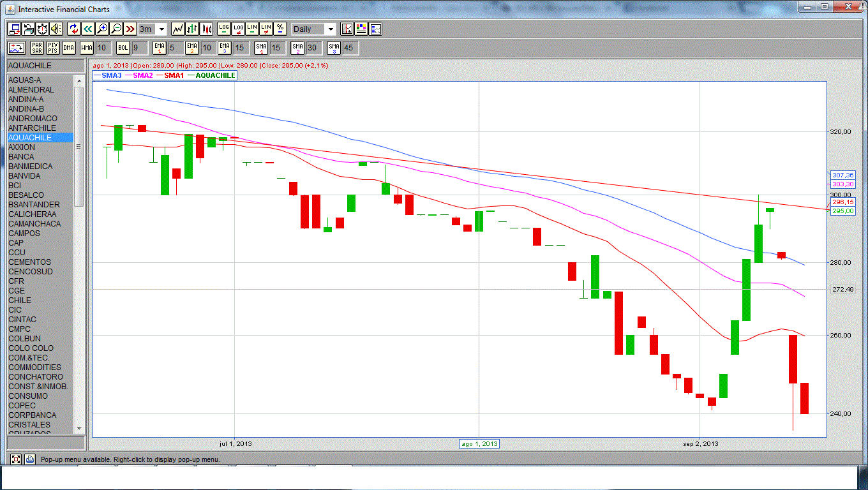
Task: Click the print chart icon
Action: pos(28,29)
